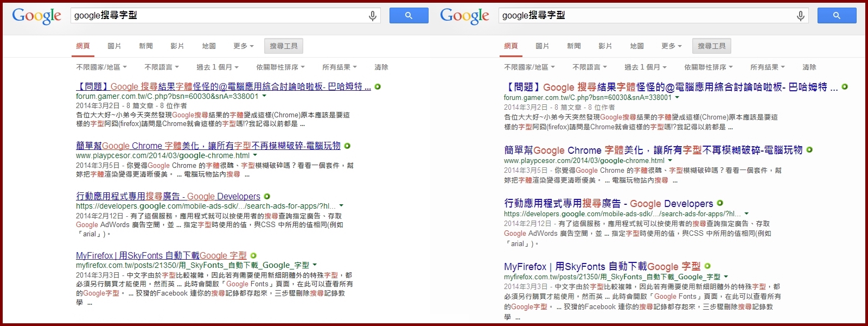This screenshot has height=326, width=868.
Task: Expand arrow after myfirefox.com.tw URL, right window
Action: 726,277
